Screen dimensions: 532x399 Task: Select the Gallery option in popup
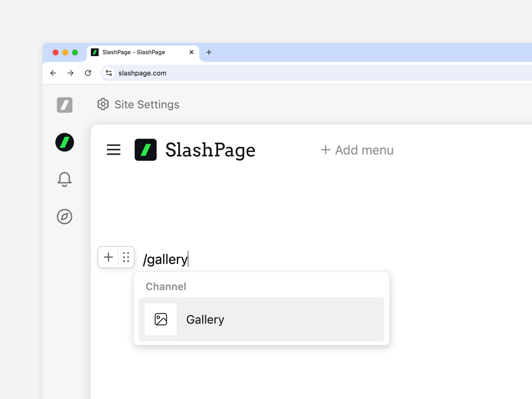coord(261,319)
